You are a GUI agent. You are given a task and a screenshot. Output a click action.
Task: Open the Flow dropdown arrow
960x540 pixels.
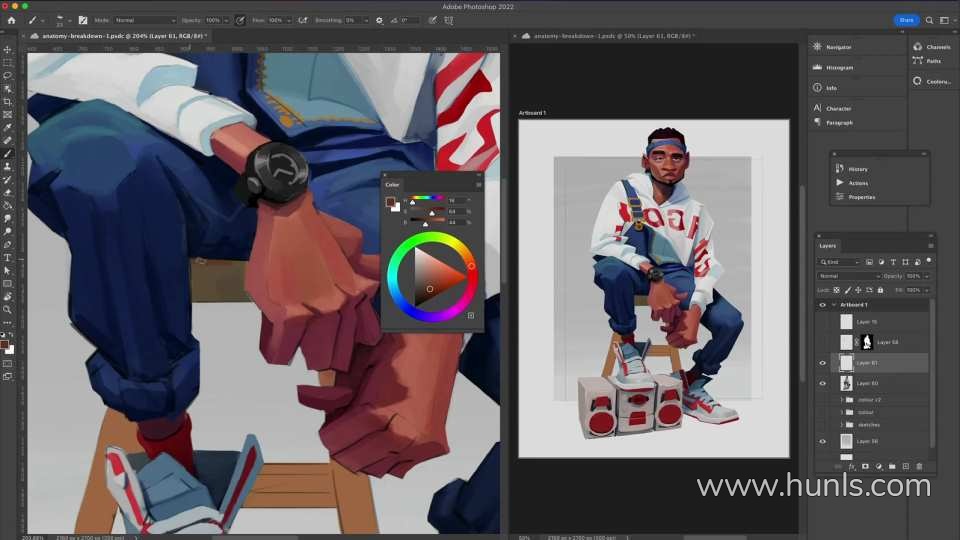click(x=289, y=21)
